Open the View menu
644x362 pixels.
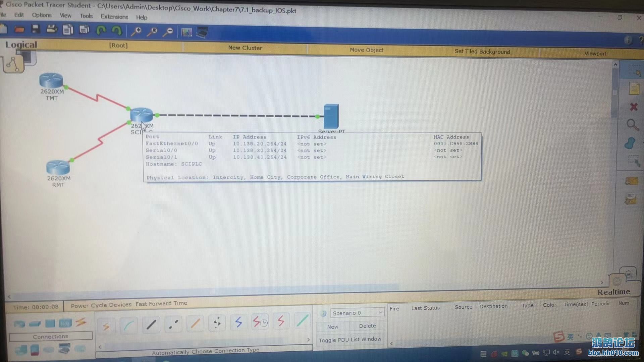click(65, 15)
